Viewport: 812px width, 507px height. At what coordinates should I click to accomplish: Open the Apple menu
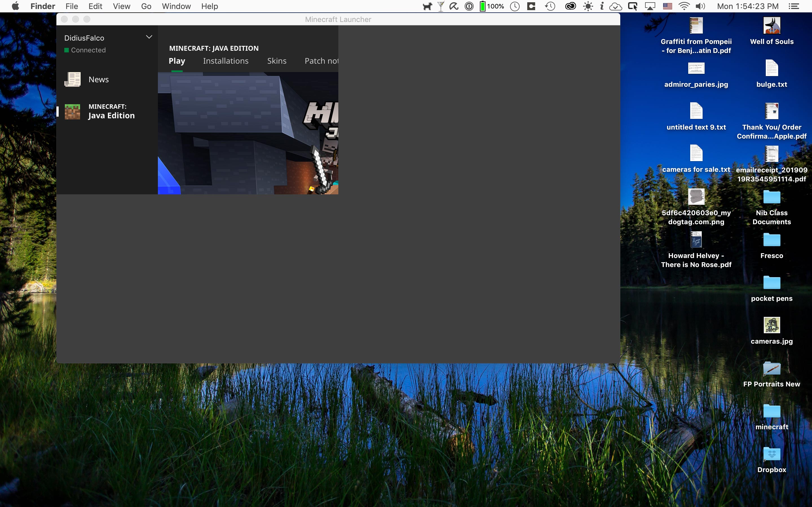click(15, 6)
